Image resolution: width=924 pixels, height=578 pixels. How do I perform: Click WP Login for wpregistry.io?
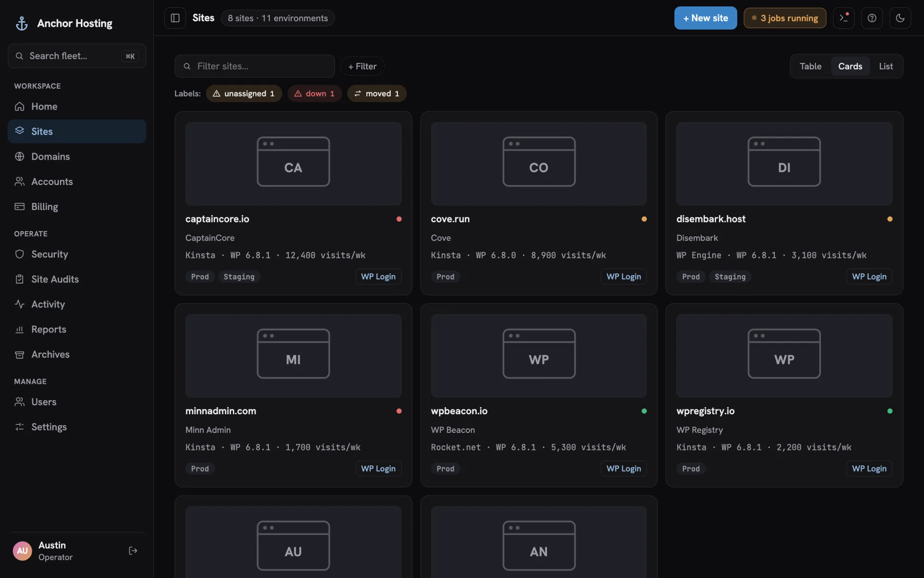pos(869,468)
